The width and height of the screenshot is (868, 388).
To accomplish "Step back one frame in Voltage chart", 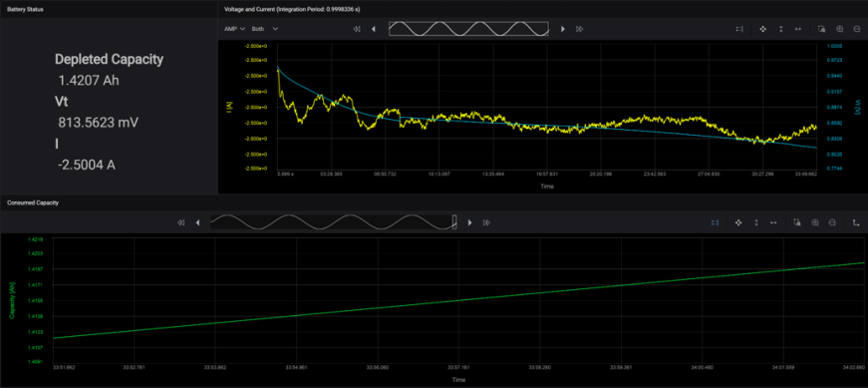I will pos(373,29).
